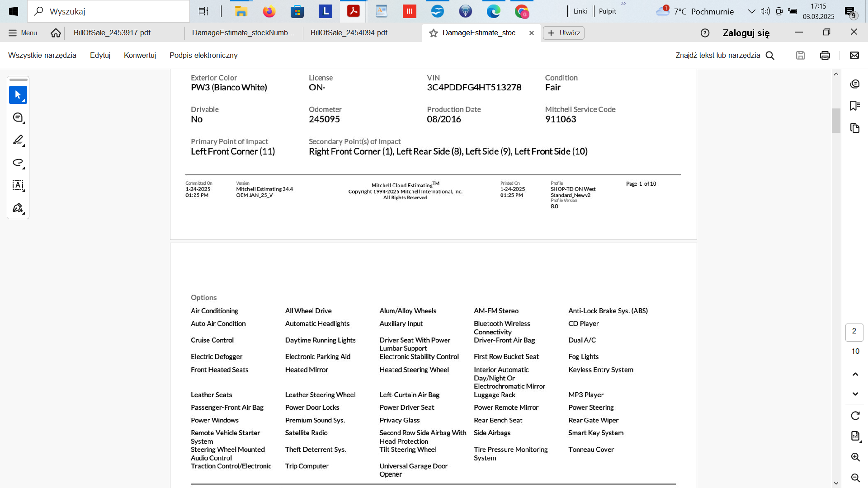Click Mitchell Service Code 911063

(561, 119)
